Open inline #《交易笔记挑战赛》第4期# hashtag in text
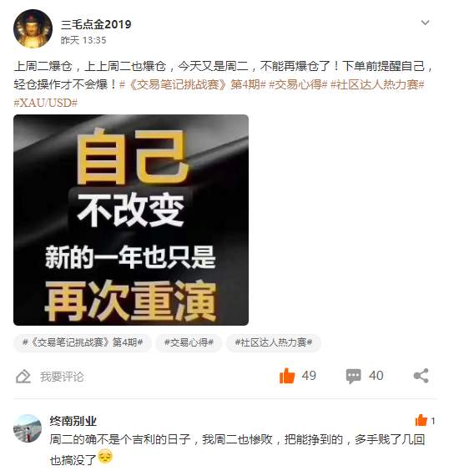The width and height of the screenshot is (449, 476). click(x=193, y=84)
